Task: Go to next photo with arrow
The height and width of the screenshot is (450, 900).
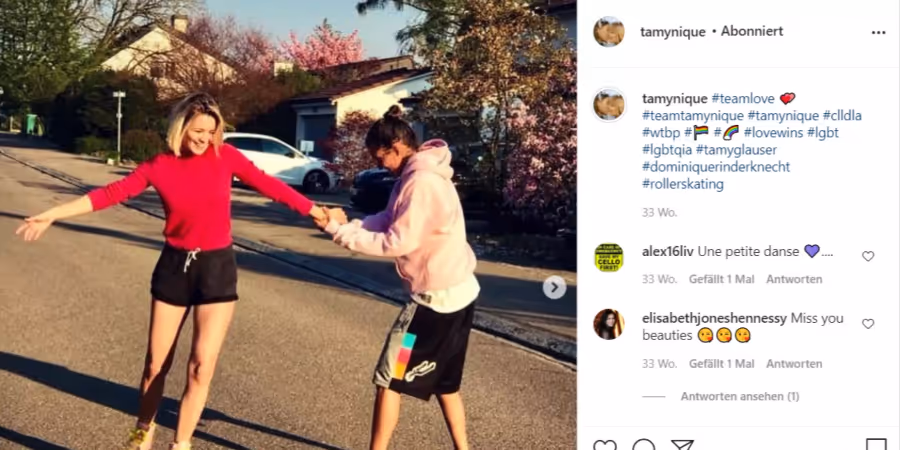Action: point(554,288)
